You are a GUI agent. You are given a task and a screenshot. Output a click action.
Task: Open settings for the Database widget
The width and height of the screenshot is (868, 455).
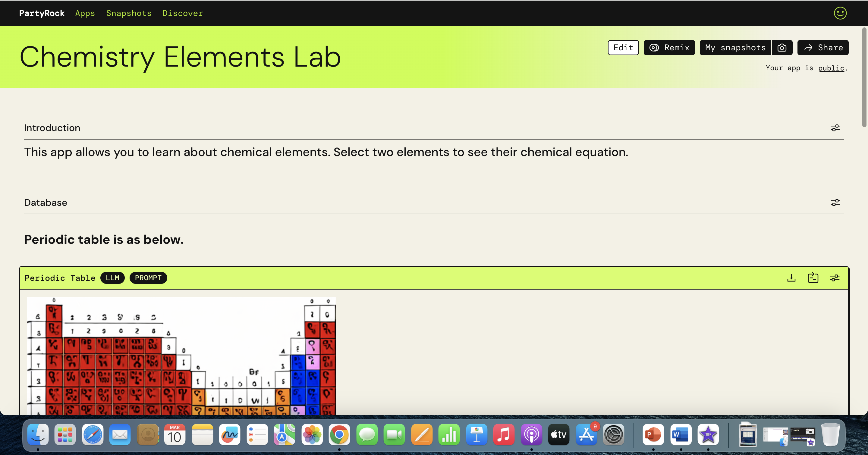point(835,203)
